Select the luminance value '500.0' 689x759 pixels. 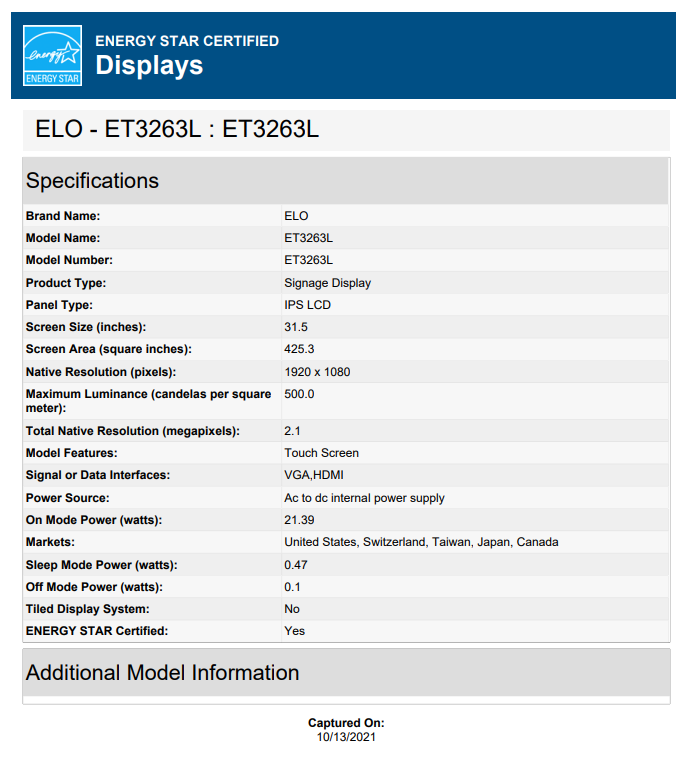299,395
